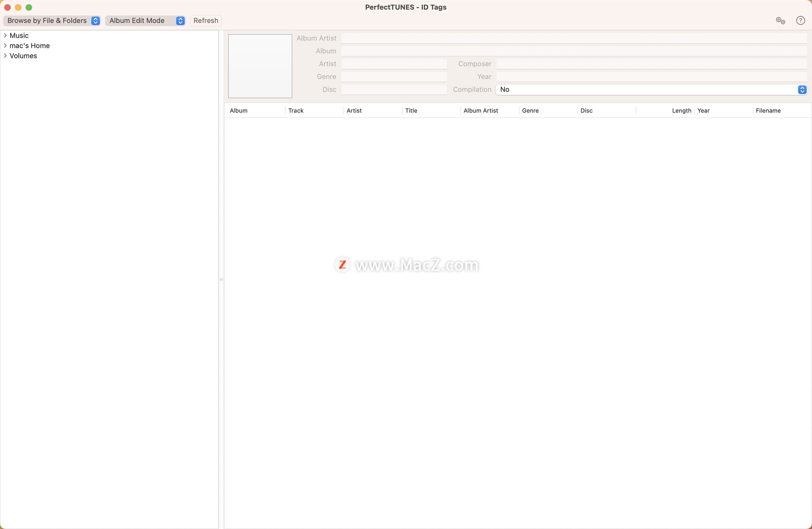The image size is (812, 529).
Task: Expand the Volumes tree folder
Action: pyautogui.click(x=5, y=56)
